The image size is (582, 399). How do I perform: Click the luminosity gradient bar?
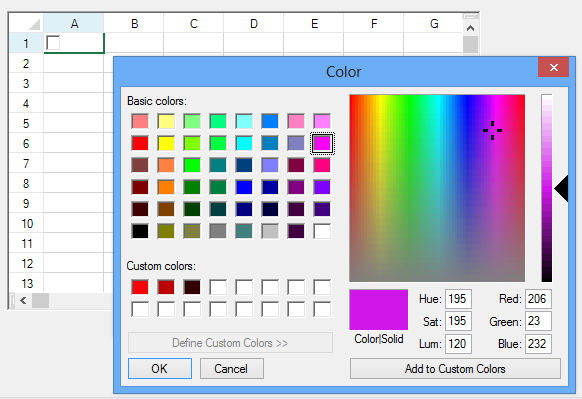coord(546,188)
